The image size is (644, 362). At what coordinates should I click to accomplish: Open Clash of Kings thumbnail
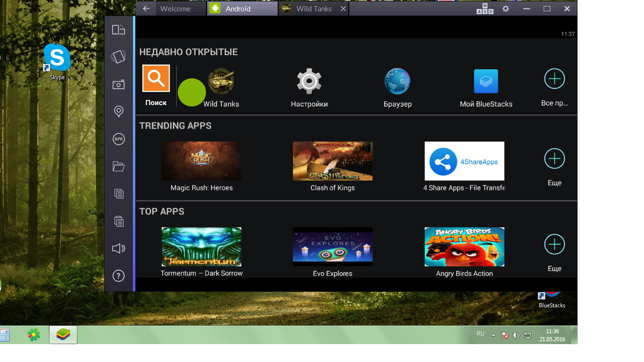[332, 161]
